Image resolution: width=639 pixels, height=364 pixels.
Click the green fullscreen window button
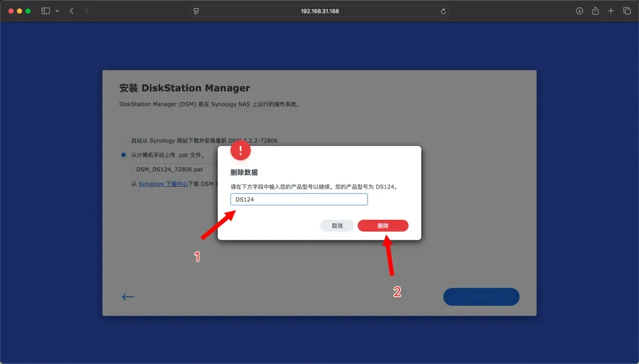coord(28,11)
